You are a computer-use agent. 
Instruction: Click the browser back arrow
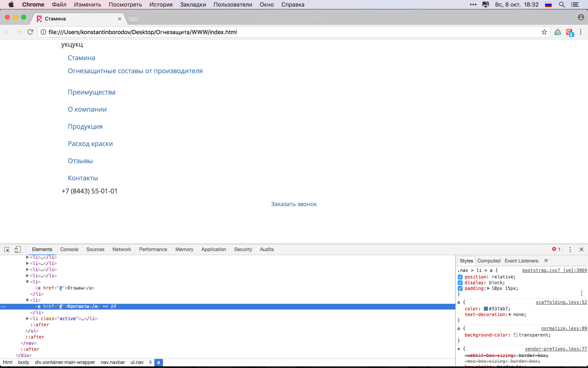coord(7,32)
